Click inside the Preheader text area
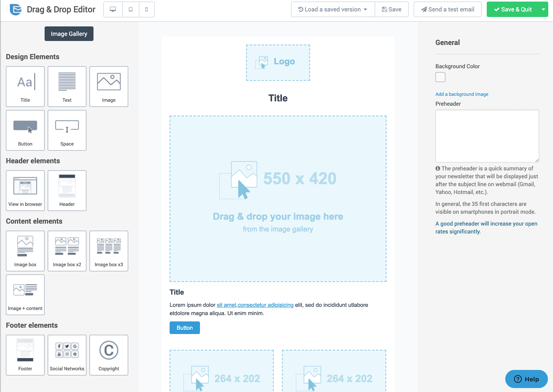Image resolution: width=553 pixels, height=392 pixels. click(x=487, y=136)
